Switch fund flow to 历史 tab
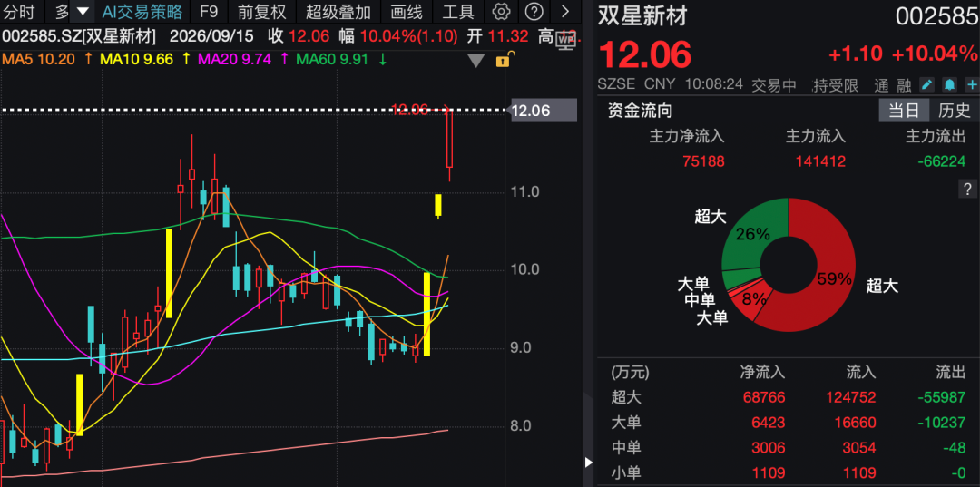980x487 pixels. coord(954,112)
